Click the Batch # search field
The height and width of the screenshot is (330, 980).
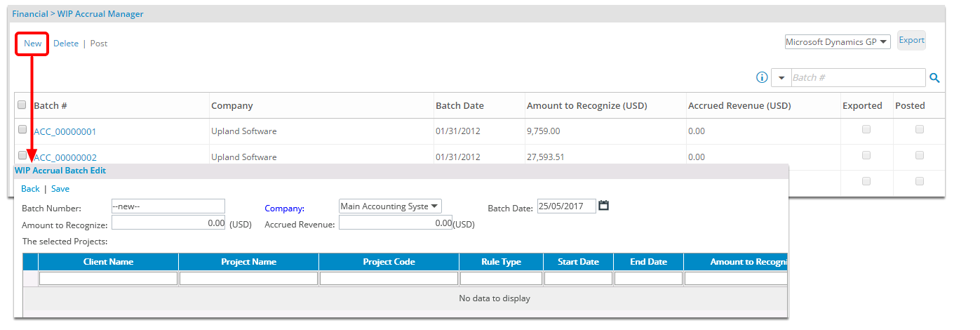tap(857, 78)
